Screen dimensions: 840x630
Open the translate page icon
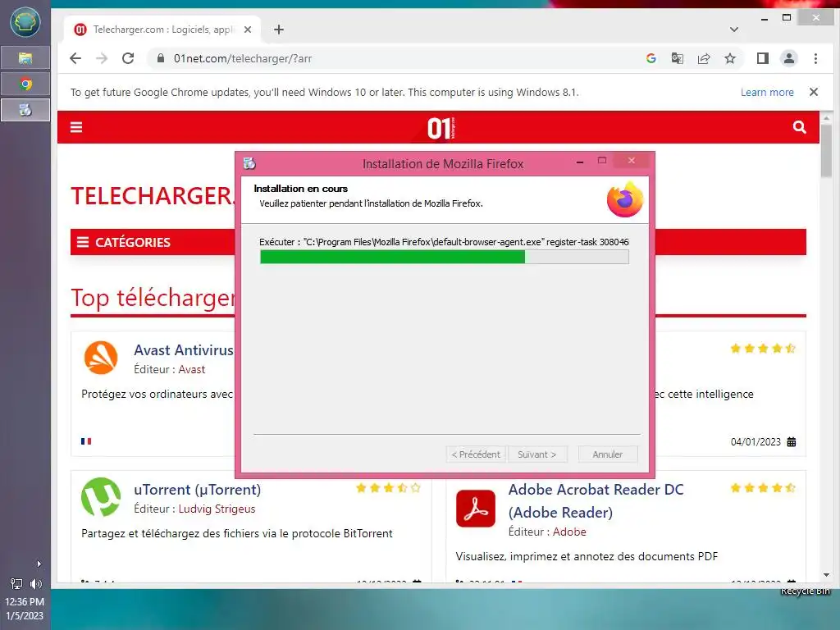(677, 58)
